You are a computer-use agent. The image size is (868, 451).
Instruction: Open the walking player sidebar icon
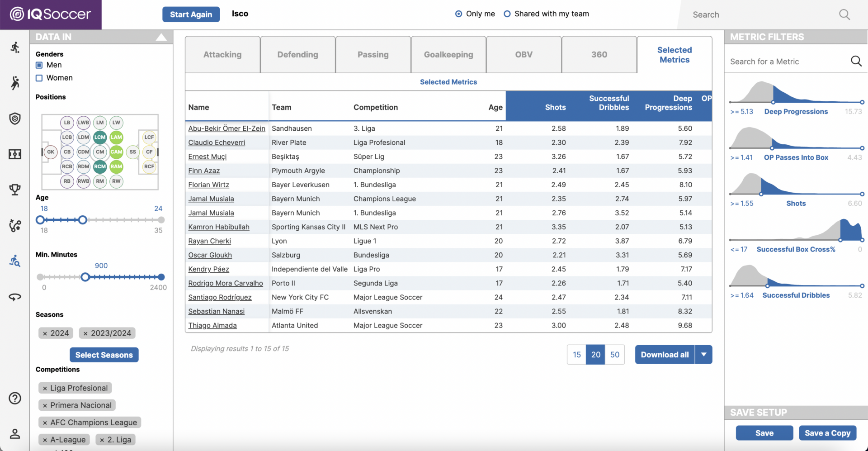point(15,83)
